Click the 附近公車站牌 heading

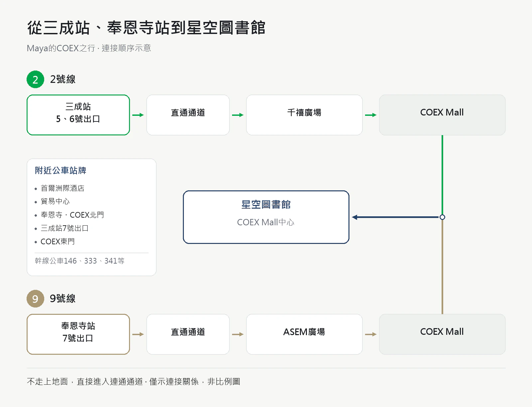(61, 170)
